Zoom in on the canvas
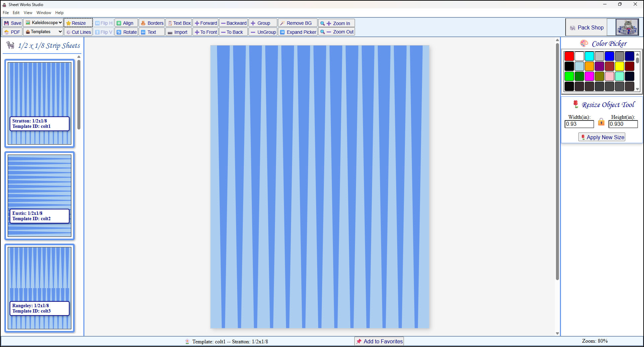644x347 pixels. pyautogui.click(x=336, y=23)
